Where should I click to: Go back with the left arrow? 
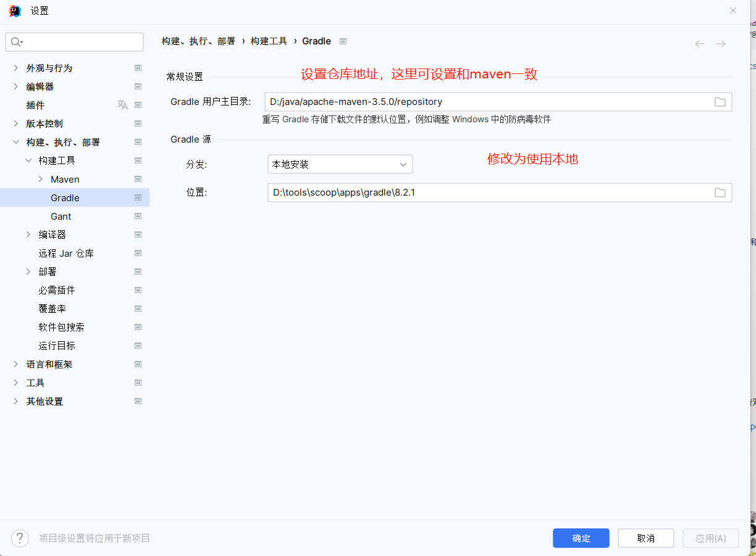[700, 44]
